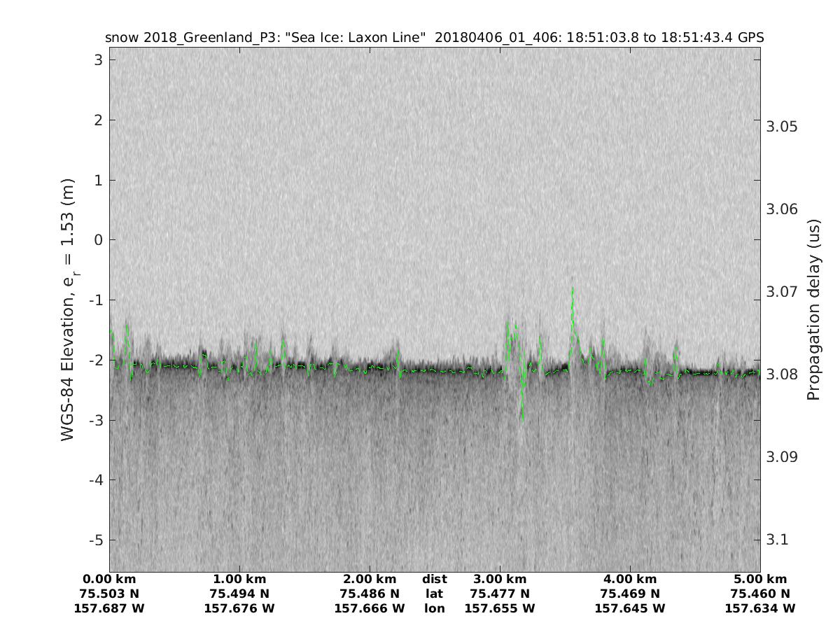Viewport: 840px width, 630px height.
Task: Click the "dist" axis legend text
Action: pos(434,580)
